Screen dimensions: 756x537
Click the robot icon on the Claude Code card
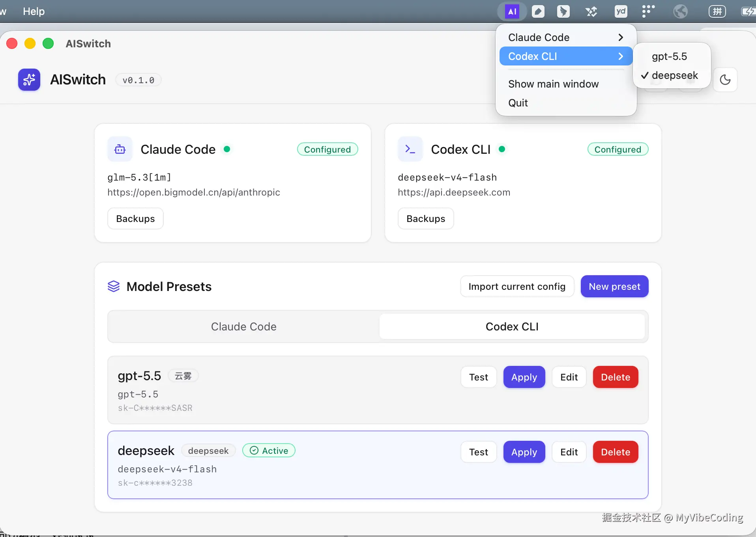[120, 149]
